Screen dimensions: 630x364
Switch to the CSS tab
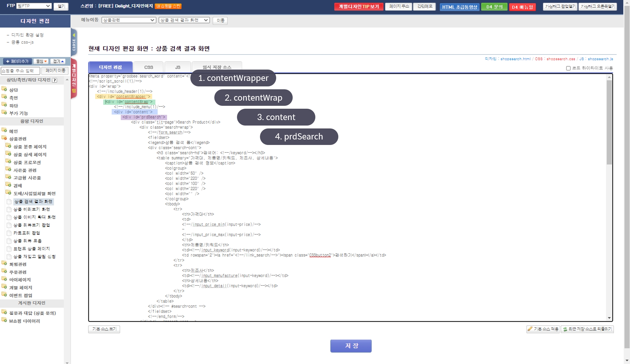pos(149,67)
